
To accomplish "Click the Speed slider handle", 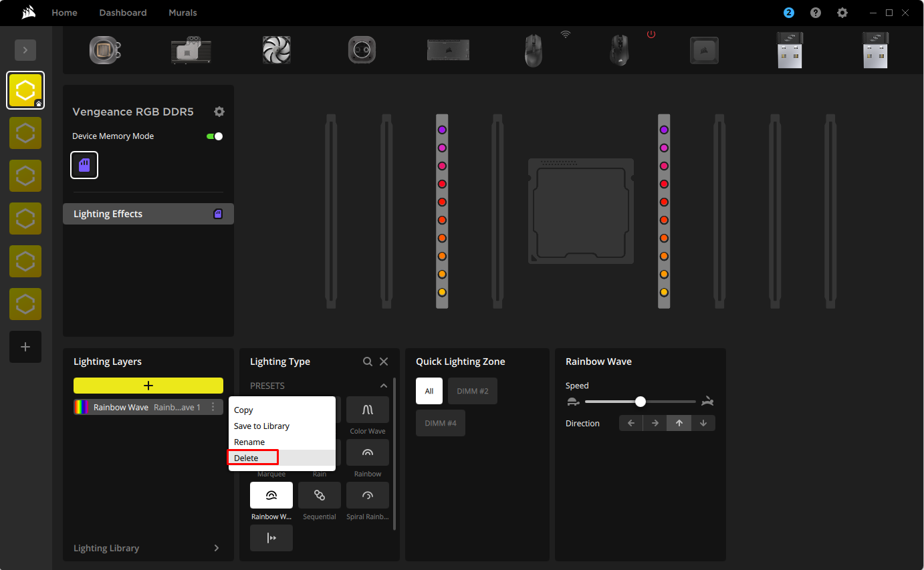I will [641, 402].
